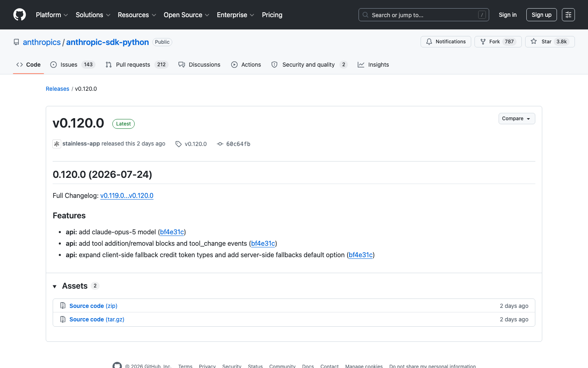Click the v0.120.0 tag link
The width and height of the screenshot is (588, 368).
[x=191, y=144]
